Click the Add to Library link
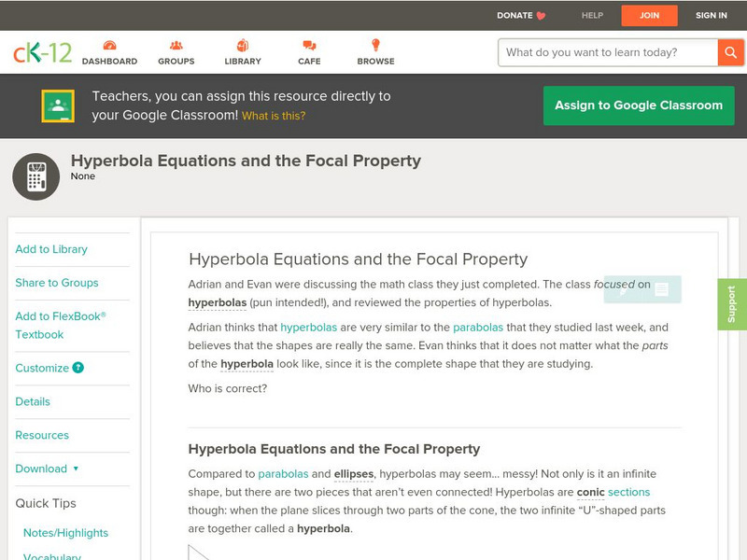Image resolution: width=747 pixels, height=560 pixels. (x=51, y=249)
